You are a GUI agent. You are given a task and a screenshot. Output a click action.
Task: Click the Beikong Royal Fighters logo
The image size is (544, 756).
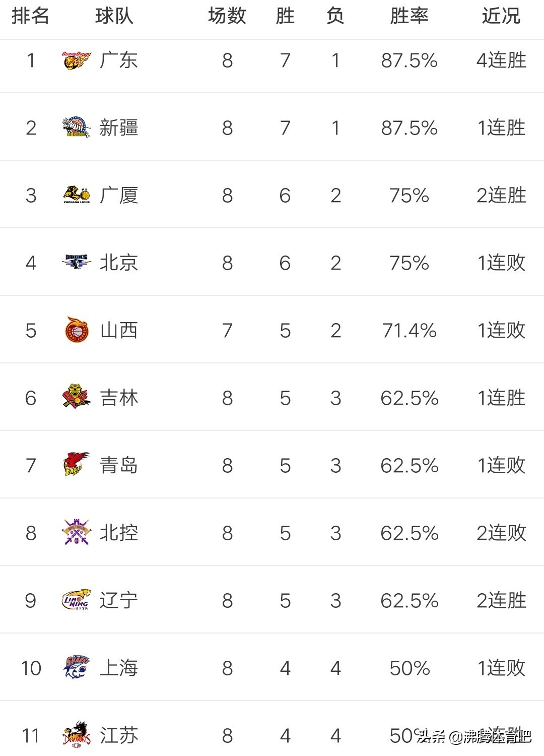(77, 533)
